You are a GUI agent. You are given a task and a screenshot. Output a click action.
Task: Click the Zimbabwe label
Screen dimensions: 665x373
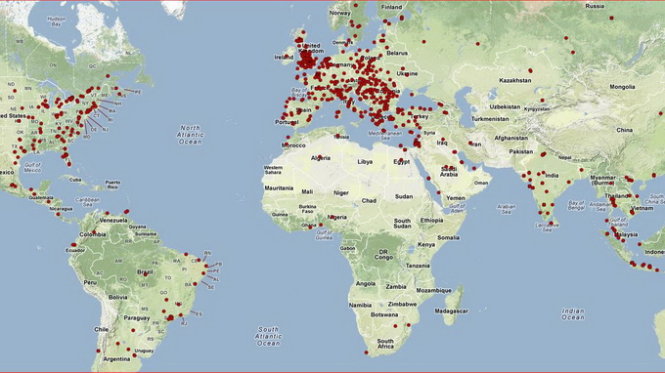[x=402, y=304]
